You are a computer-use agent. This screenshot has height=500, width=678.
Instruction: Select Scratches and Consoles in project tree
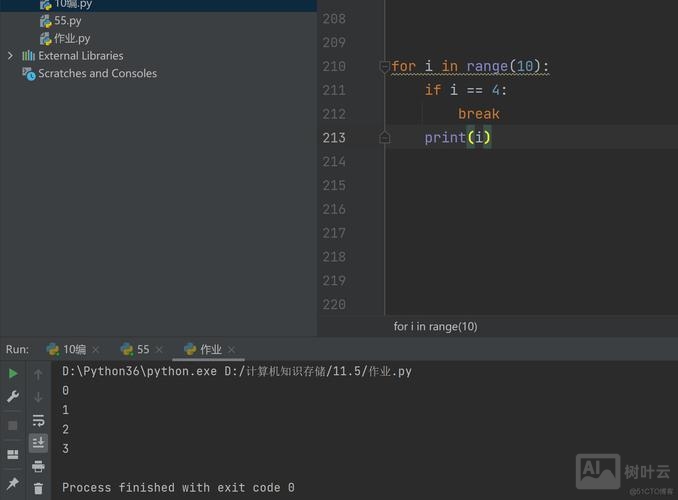coord(97,73)
